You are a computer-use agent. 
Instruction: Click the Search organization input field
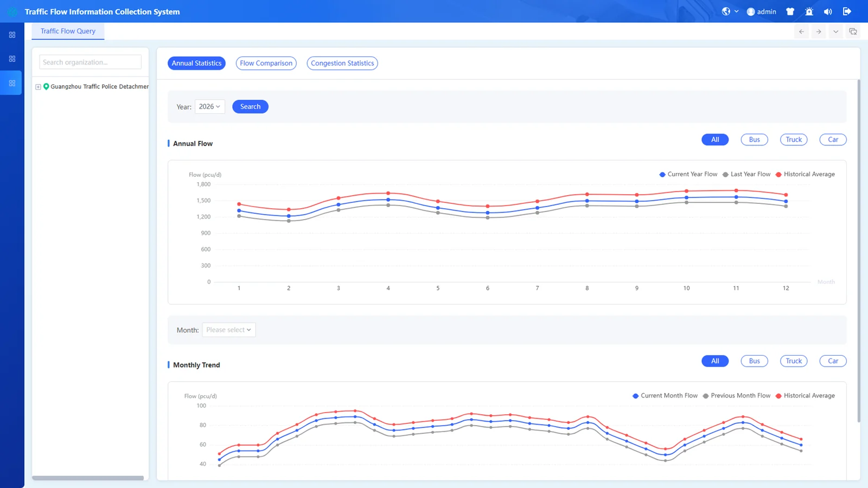point(90,62)
